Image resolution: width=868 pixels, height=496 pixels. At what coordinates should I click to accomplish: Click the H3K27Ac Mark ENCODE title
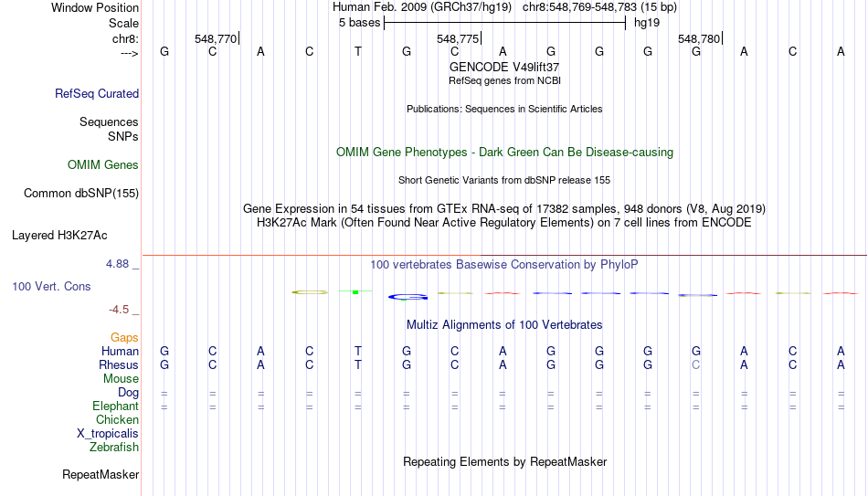[x=504, y=223]
